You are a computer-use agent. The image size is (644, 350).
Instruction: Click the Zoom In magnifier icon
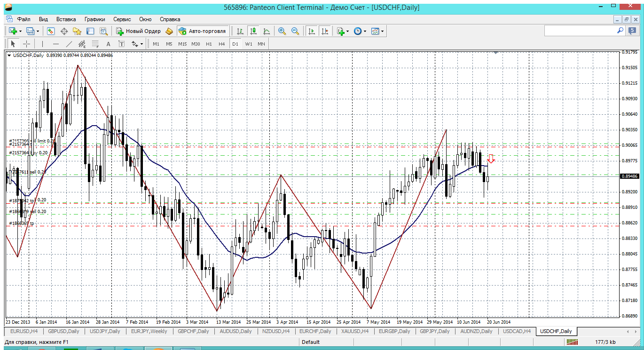(282, 31)
